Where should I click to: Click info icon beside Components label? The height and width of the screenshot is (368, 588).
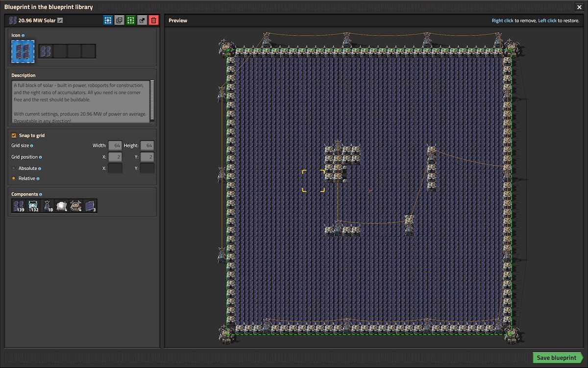41,194
